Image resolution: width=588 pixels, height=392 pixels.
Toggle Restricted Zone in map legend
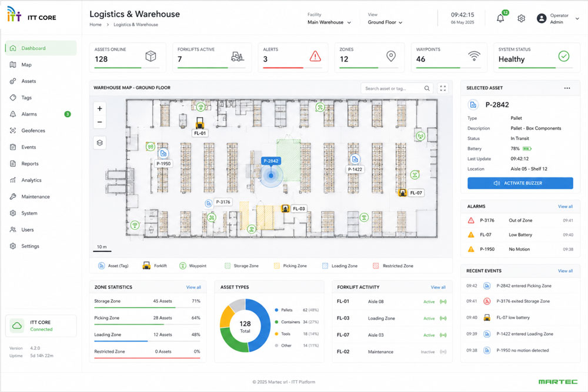click(393, 266)
